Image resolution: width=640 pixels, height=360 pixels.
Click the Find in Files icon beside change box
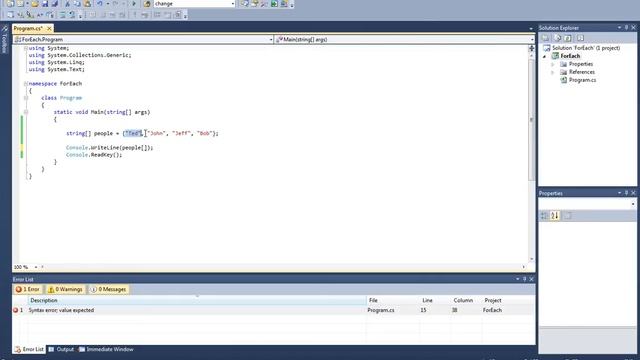(x=147, y=4)
